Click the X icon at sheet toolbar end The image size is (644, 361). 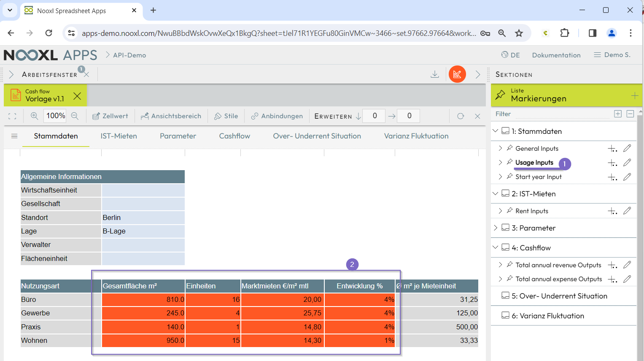(x=477, y=116)
